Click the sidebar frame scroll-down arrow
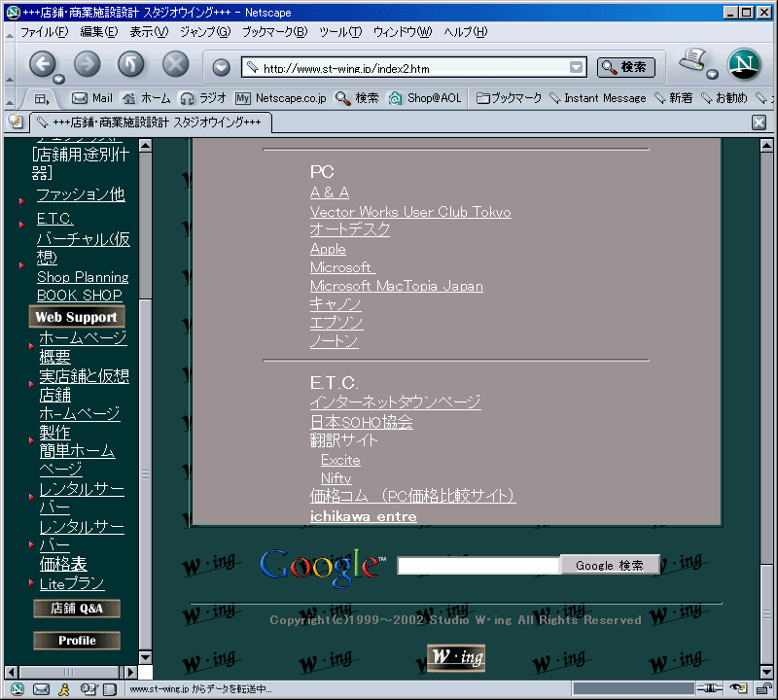Image resolution: width=778 pixels, height=700 pixels. [x=145, y=657]
